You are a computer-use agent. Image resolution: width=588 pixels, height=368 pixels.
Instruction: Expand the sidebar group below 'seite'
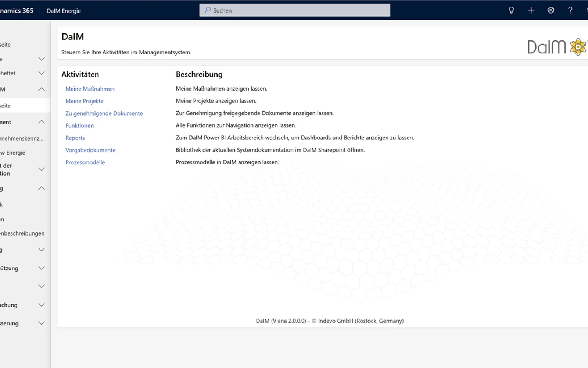[42, 59]
